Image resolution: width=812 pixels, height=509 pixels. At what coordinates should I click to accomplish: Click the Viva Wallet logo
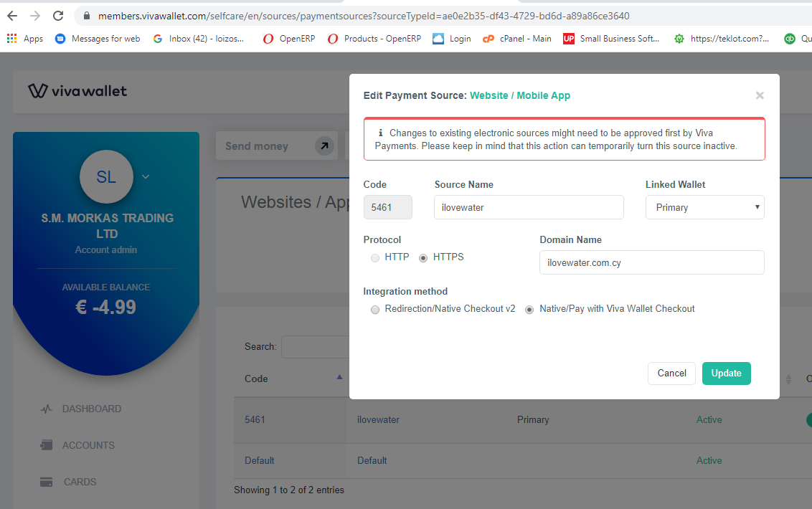click(x=77, y=91)
